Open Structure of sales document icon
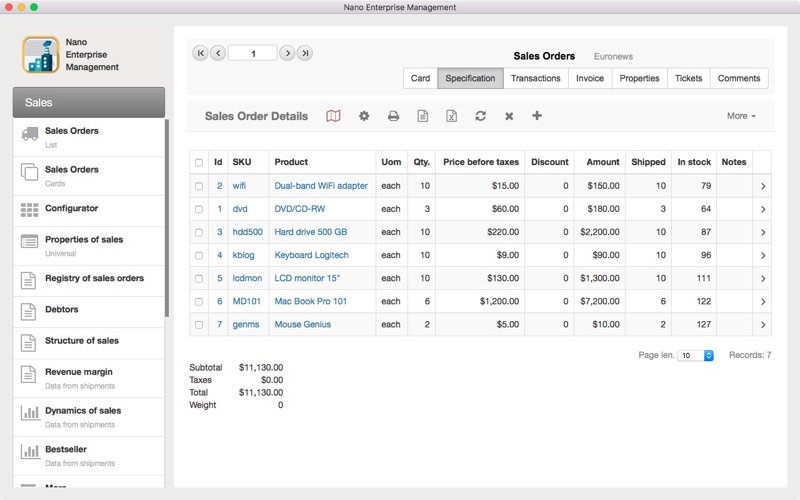The width and height of the screenshot is (800, 500). [x=29, y=342]
